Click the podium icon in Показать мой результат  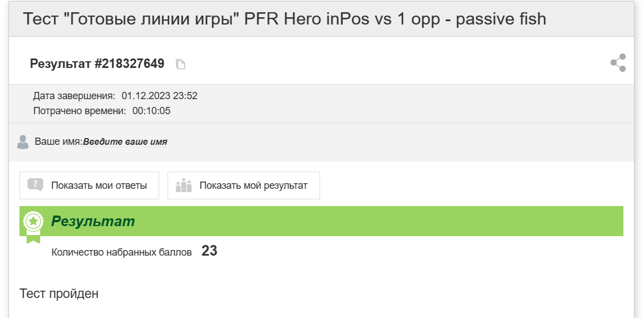tap(184, 185)
